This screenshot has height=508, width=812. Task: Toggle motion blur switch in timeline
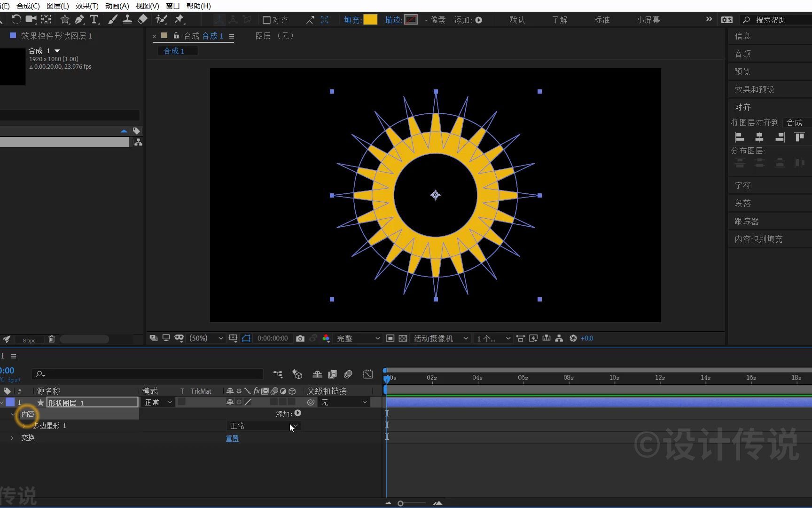tap(348, 374)
